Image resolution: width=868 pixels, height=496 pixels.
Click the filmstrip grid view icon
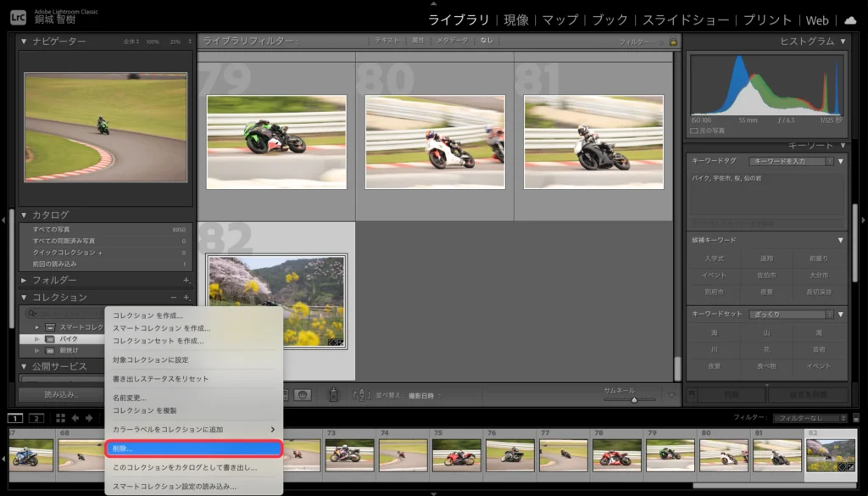point(60,418)
